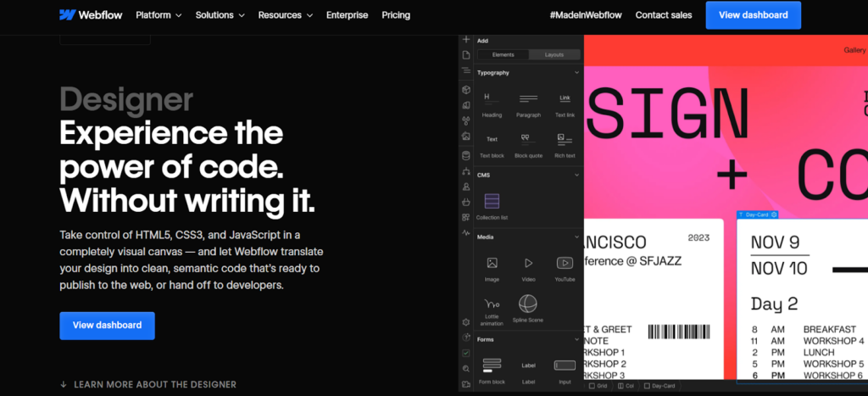Add a Text link element
Screen dimensions: 868x396
point(565,104)
